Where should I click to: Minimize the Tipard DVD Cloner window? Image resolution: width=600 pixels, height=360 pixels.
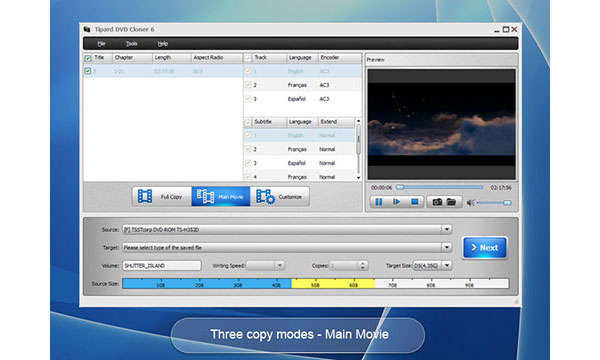(497, 30)
